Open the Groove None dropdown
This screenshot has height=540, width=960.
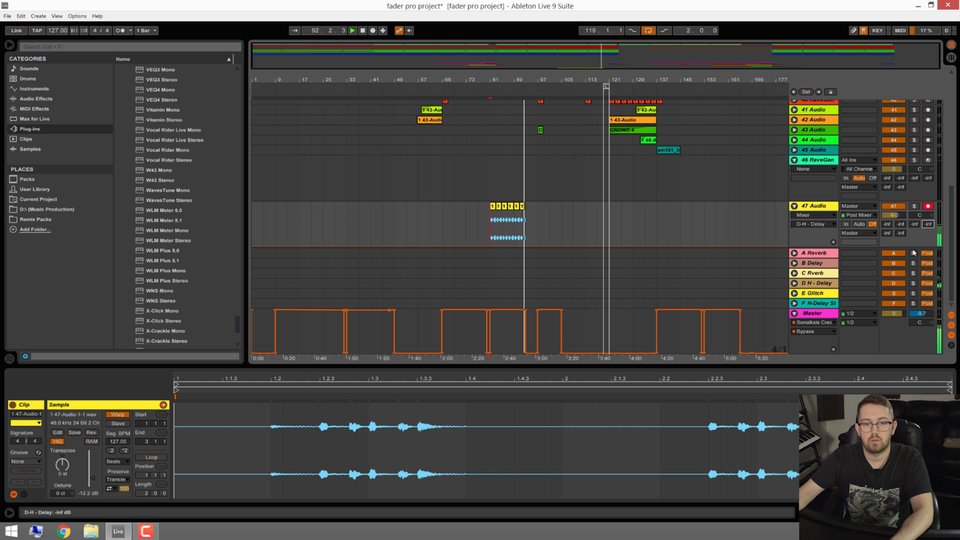point(26,461)
